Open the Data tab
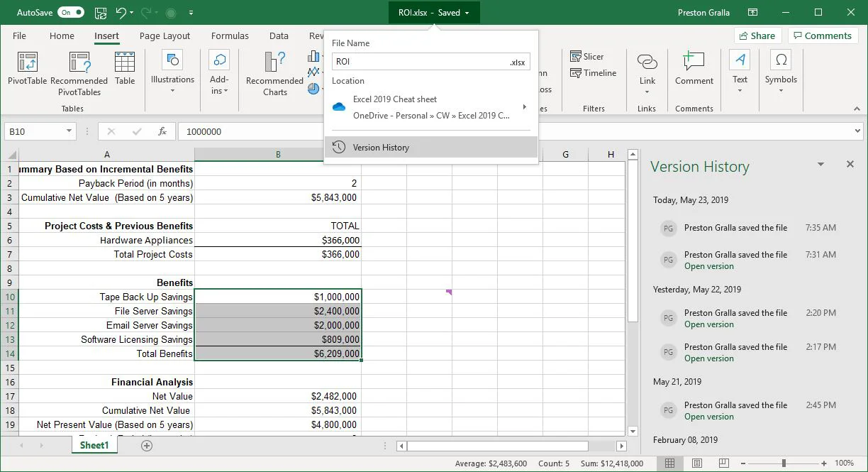Image resolution: width=868 pixels, height=472 pixels. (279, 36)
